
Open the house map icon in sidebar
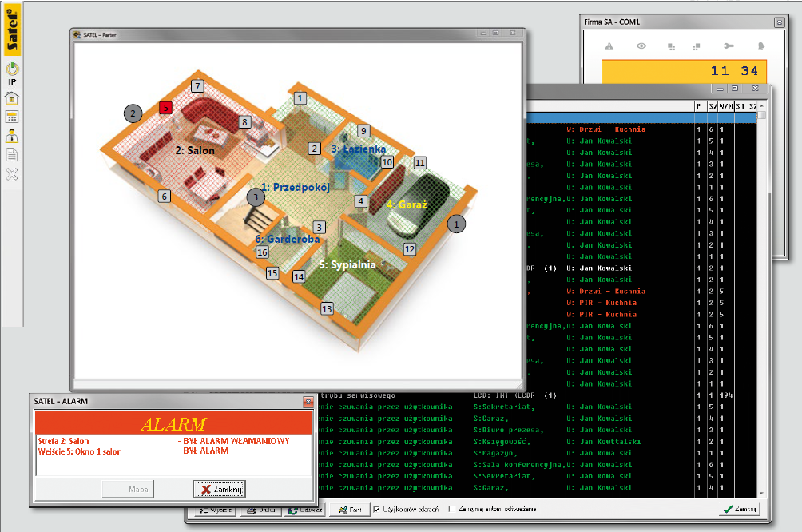coord(12,99)
